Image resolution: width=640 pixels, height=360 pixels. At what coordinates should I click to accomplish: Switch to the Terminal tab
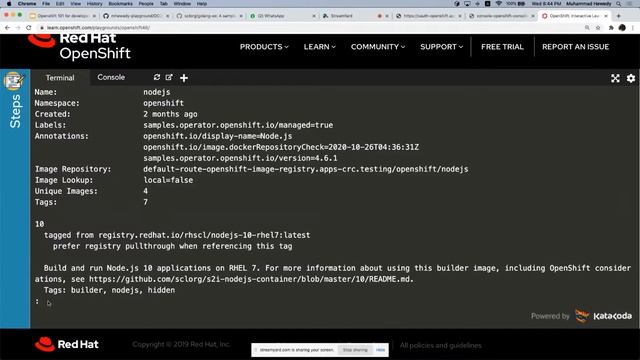pos(60,78)
